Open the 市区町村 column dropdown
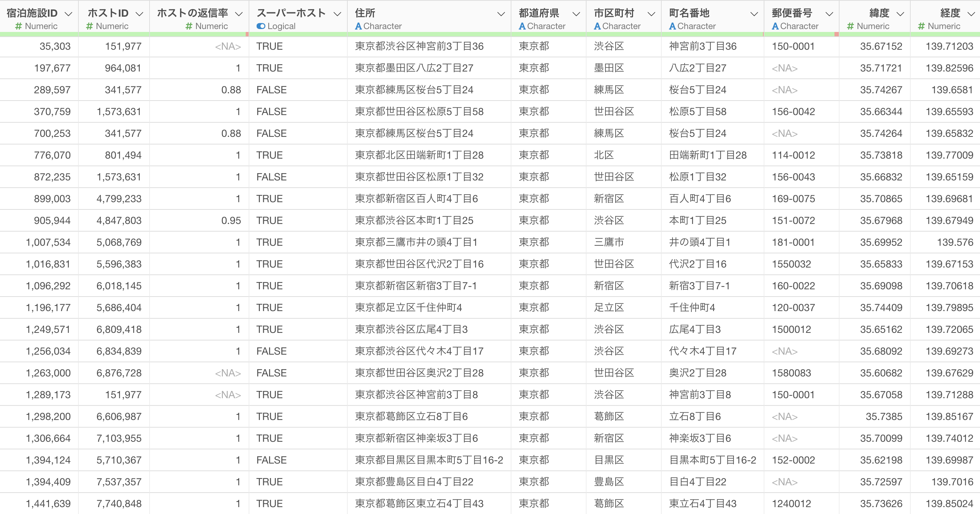The image size is (980, 514). click(x=651, y=14)
